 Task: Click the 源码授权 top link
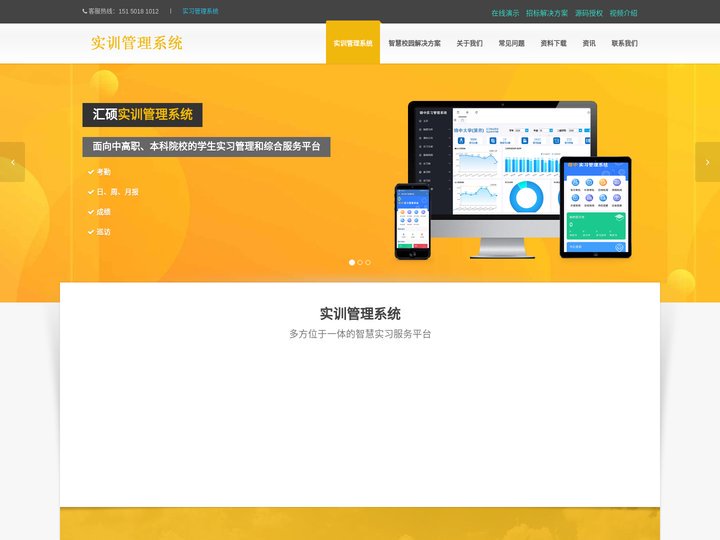pos(589,13)
